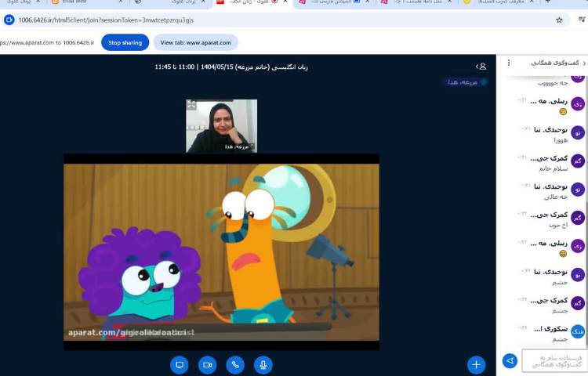This screenshot has width=588, height=376.
Task: Click the purple avatar beside 'سلام خانم' message
Action: point(578,161)
